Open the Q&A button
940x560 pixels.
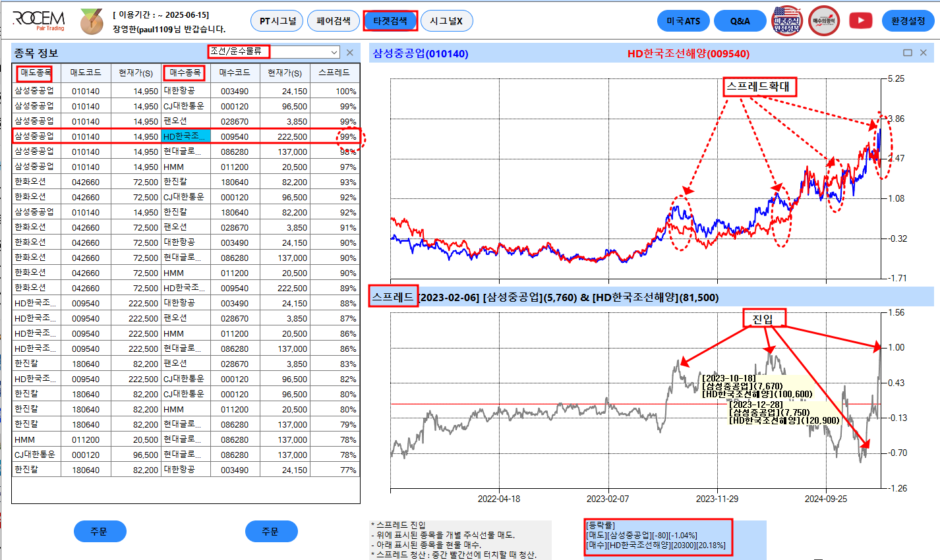[740, 21]
